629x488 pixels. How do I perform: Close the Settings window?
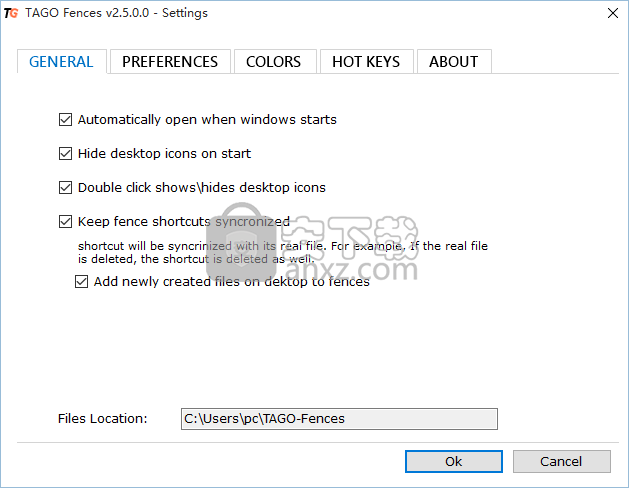pos(613,13)
